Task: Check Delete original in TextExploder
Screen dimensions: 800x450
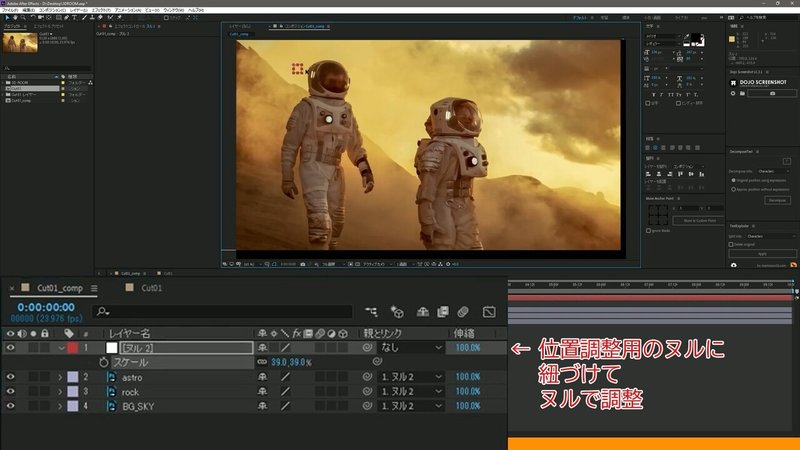Action: click(x=731, y=244)
